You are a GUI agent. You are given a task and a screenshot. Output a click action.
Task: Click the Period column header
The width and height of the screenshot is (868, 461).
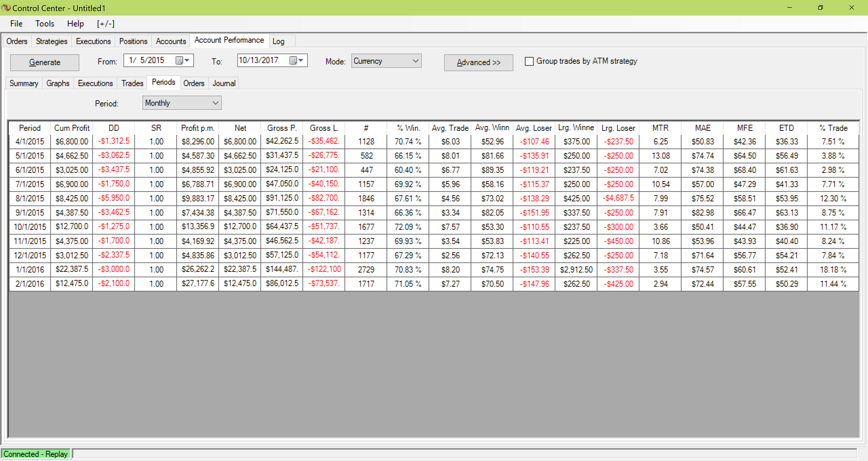coord(30,128)
